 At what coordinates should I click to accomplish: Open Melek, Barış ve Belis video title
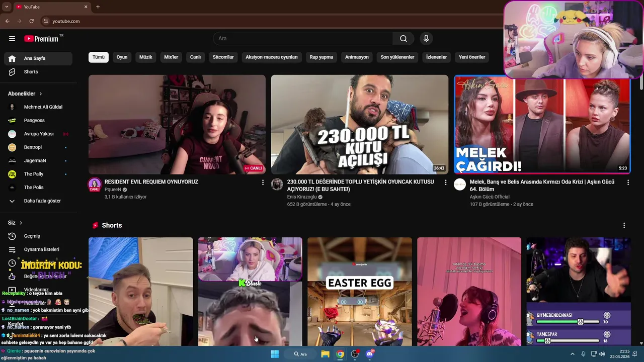(542, 186)
